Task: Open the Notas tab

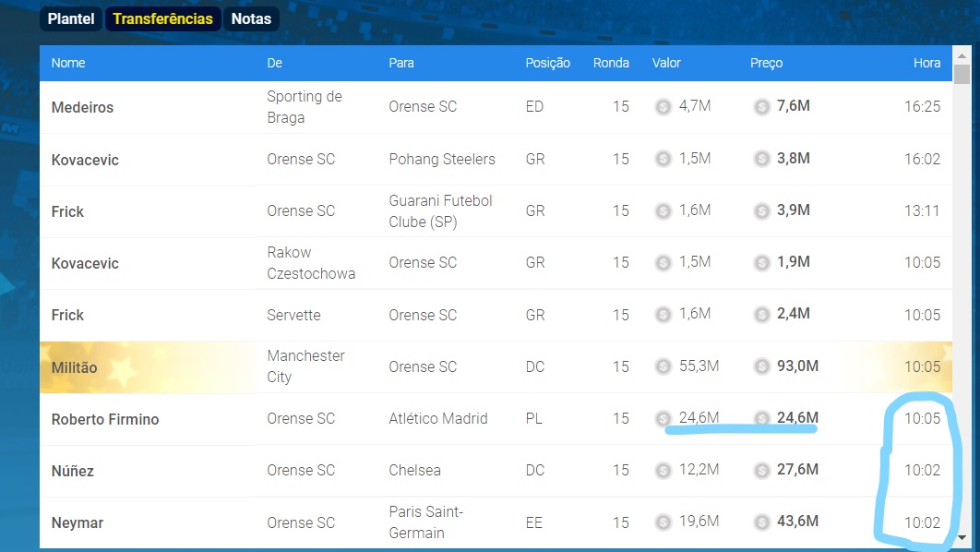Action: pos(251,18)
